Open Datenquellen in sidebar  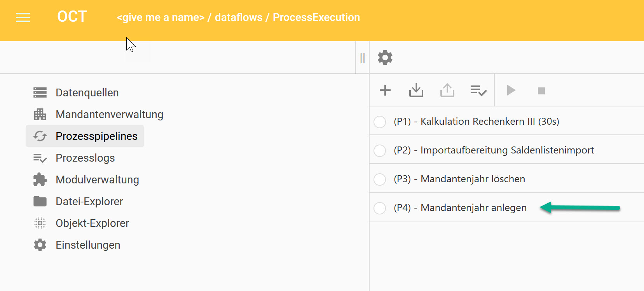point(87,92)
